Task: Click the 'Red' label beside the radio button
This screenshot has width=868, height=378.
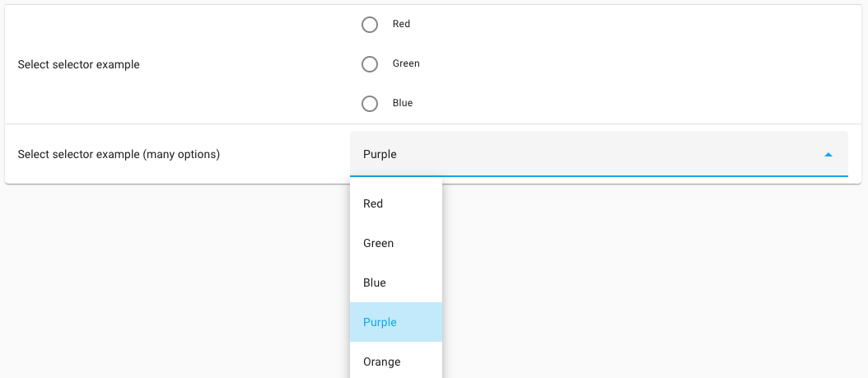Action: (401, 25)
